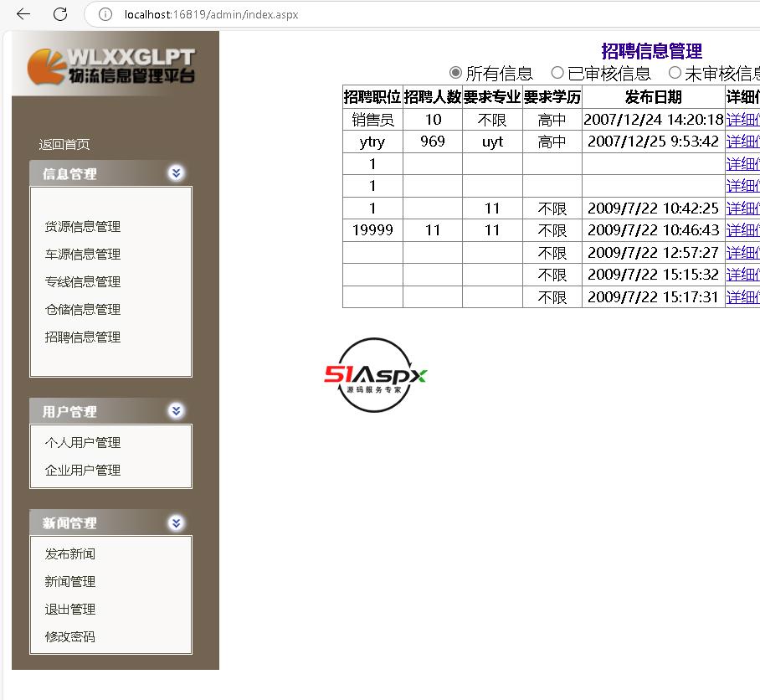Screen dimensions: 760x700
Task: Open details link for ytry row
Action: click(743, 142)
